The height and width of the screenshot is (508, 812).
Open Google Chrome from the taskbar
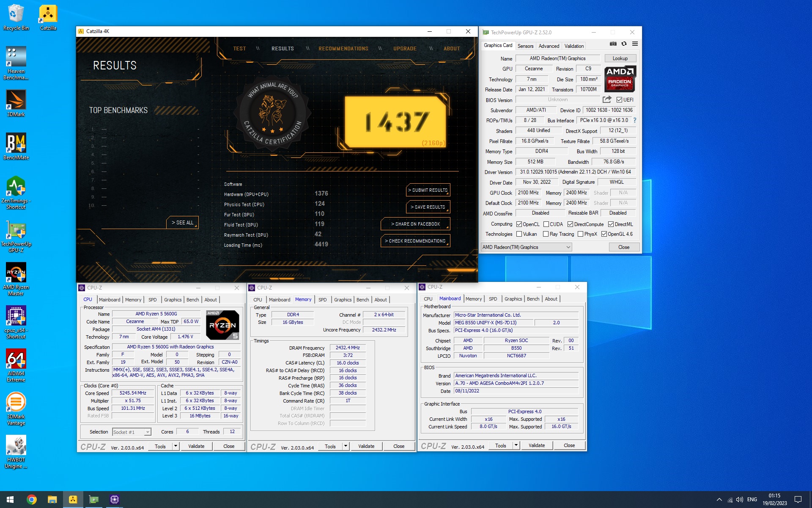click(31, 500)
